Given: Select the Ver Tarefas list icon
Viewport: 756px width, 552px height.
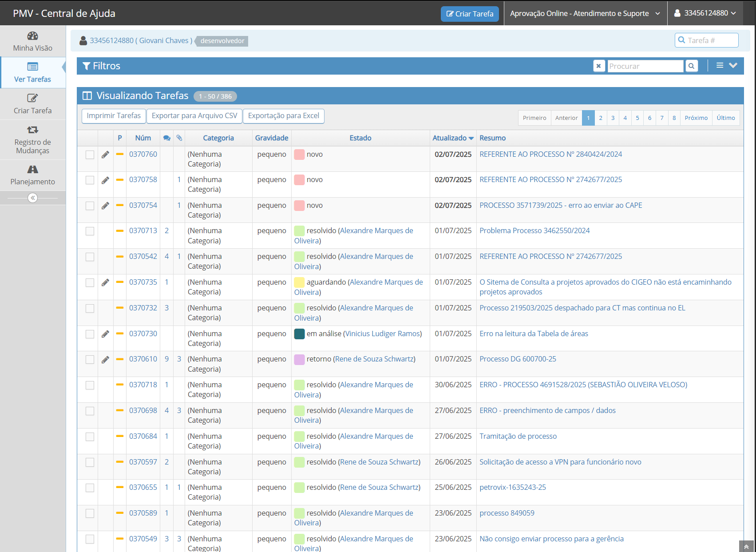Looking at the screenshot, I should tap(32, 67).
